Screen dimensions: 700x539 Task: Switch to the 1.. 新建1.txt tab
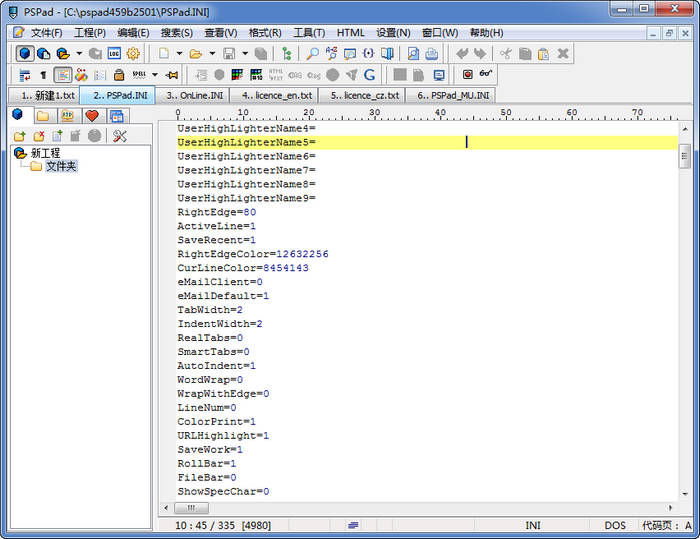45,96
